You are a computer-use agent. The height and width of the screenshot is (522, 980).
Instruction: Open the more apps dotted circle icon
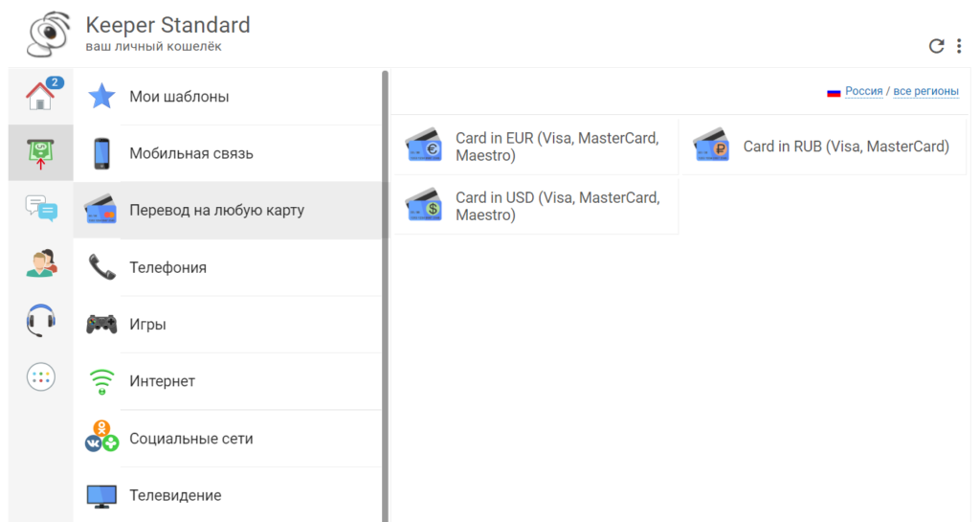[x=41, y=377]
